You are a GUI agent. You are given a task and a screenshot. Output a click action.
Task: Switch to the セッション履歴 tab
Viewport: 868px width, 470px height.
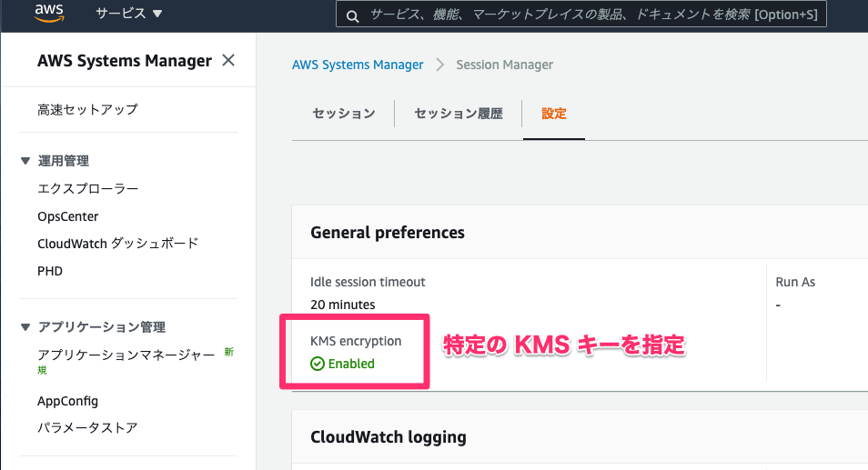point(459,114)
